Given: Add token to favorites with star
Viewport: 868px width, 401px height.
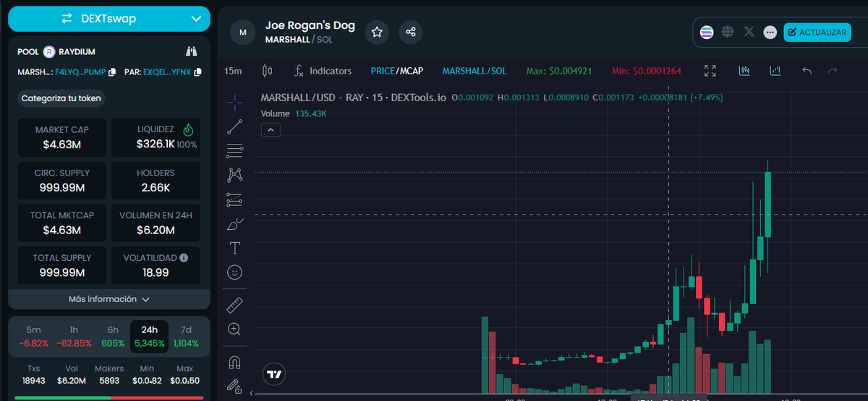Looking at the screenshot, I should coord(377,32).
